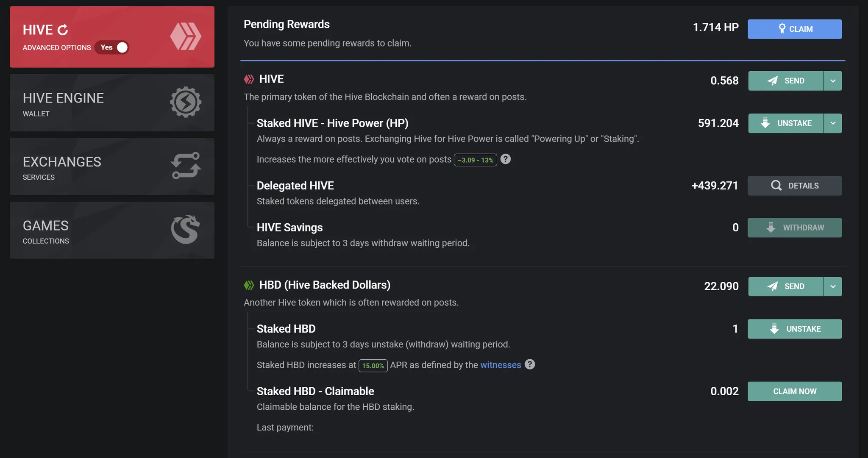The image size is (868, 458).
Task: Click the HBD (Hive Backed Dollars) heading
Action: [x=325, y=285]
